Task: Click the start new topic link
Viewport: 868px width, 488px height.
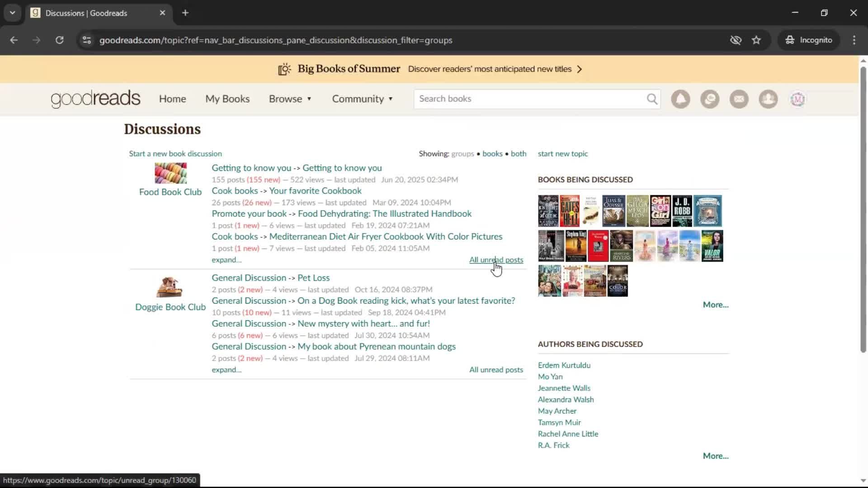Action: [563, 154]
